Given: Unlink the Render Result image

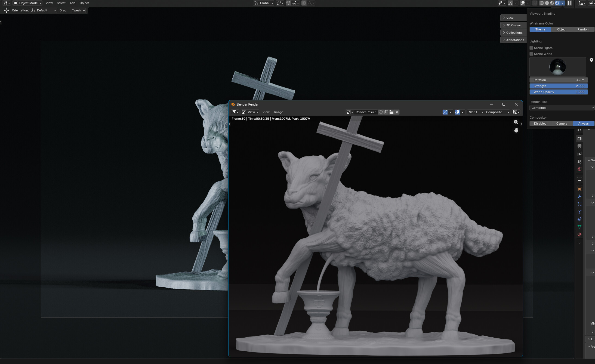Looking at the screenshot, I should point(397,112).
